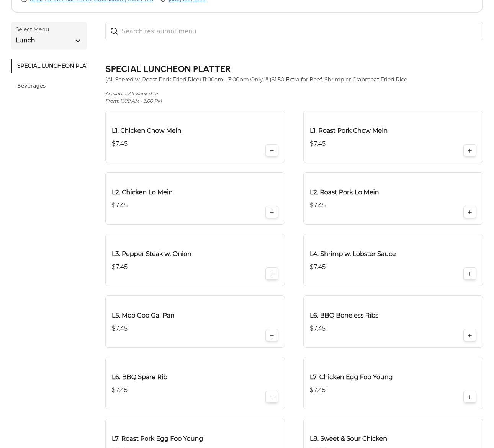This screenshot has height=448, width=494.
Task: Add L7. Chicken Egg Foo Young via plus
Action: 469,397
